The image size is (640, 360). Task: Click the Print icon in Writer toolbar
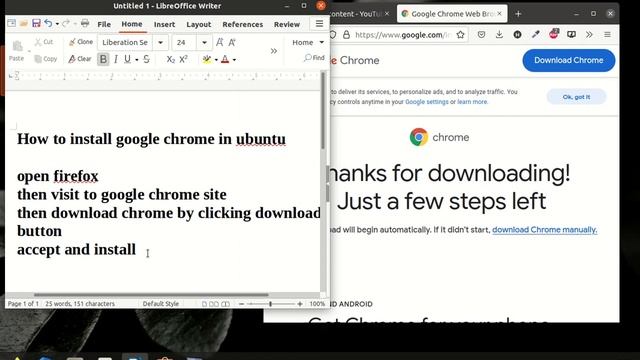(x=85, y=23)
